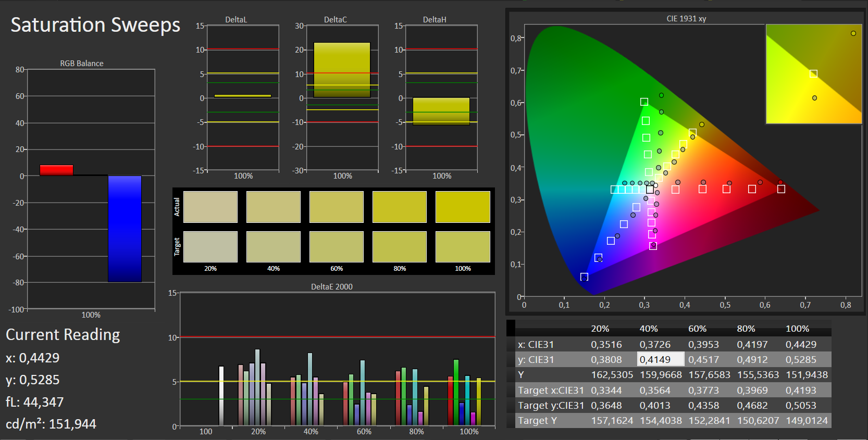Click the "y: CIE31" row label in the table

536,360
